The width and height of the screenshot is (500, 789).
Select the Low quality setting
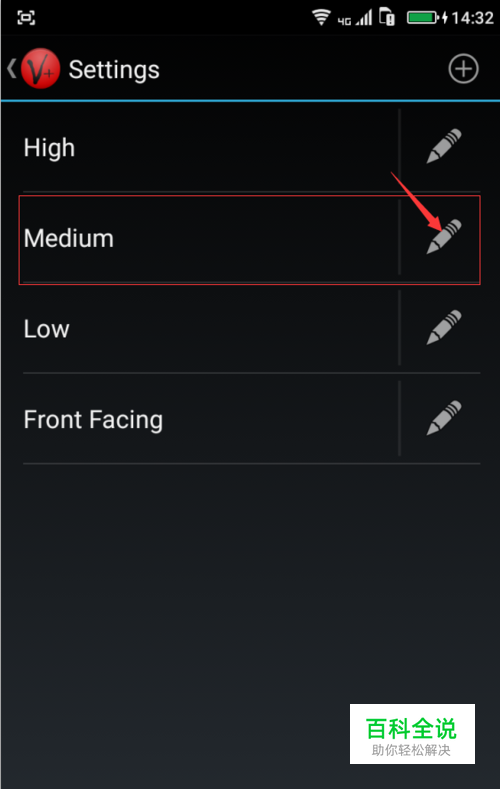point(210,329)
